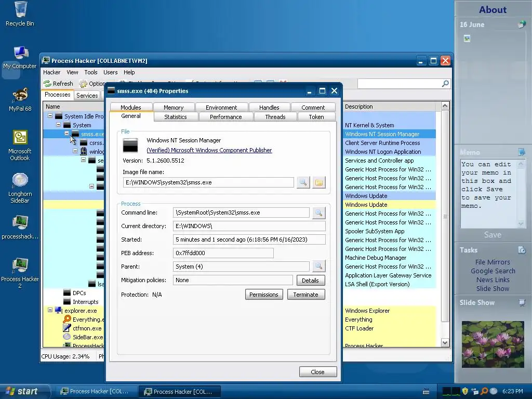Click water lilies slide show thumbnail
The height and width of the screenshot is (399, 532).
[x=493, y=344]
